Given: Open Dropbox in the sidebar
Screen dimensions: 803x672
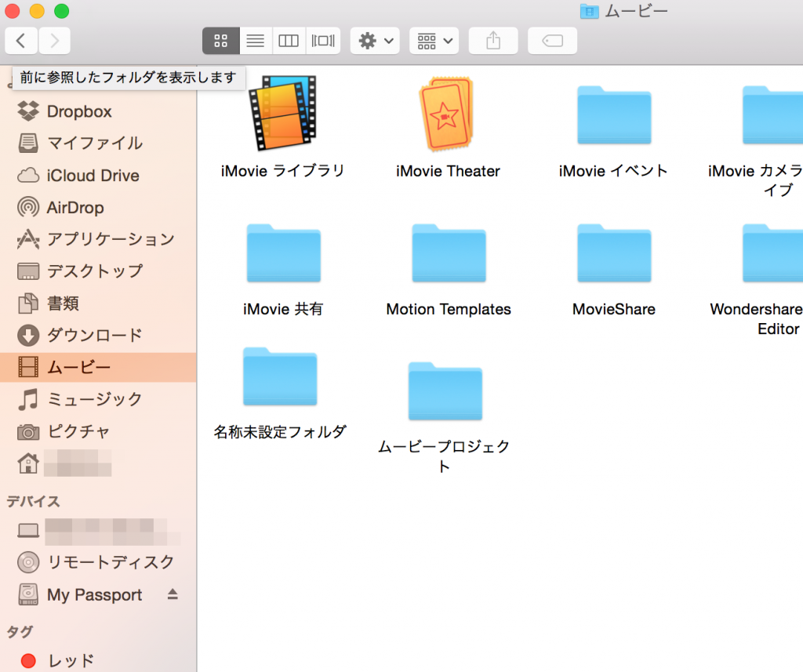Looking at the screenshot, I should click(x=78, y=111).
